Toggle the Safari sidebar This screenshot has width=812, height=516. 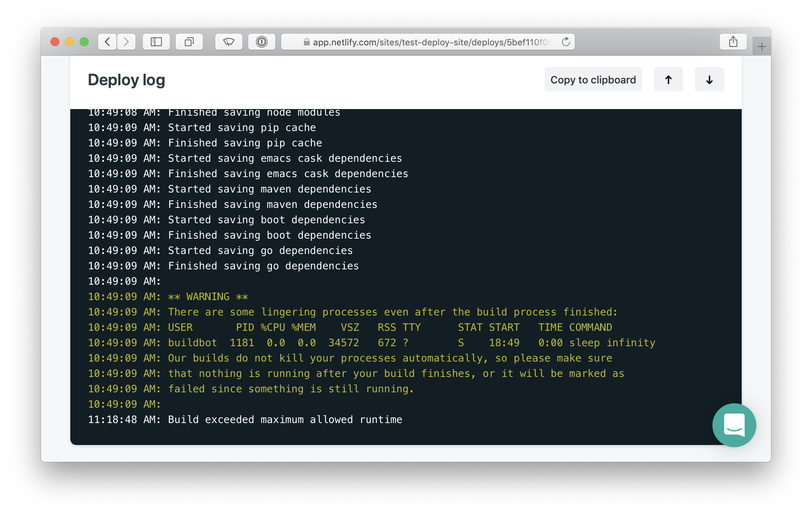(156, 42)
